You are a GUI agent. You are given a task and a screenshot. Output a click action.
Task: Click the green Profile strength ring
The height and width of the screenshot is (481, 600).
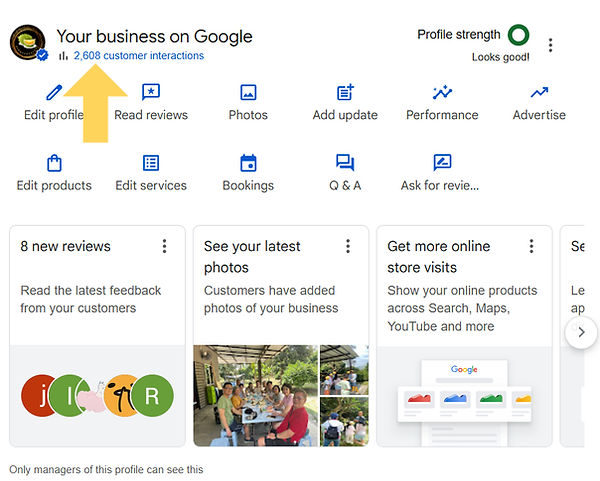[x=518, y=35]
